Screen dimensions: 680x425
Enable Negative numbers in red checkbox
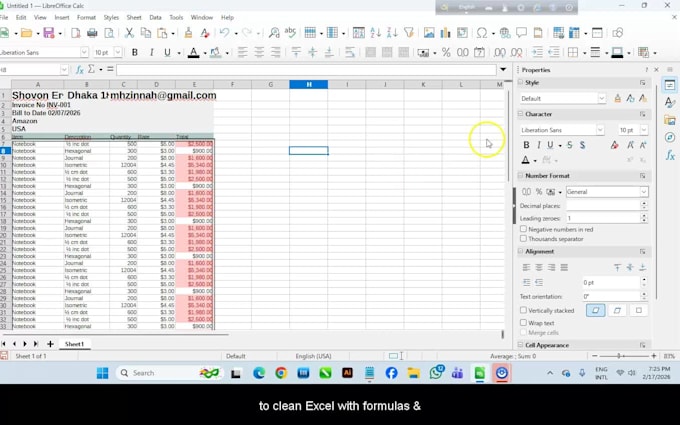tap(523, 229)
